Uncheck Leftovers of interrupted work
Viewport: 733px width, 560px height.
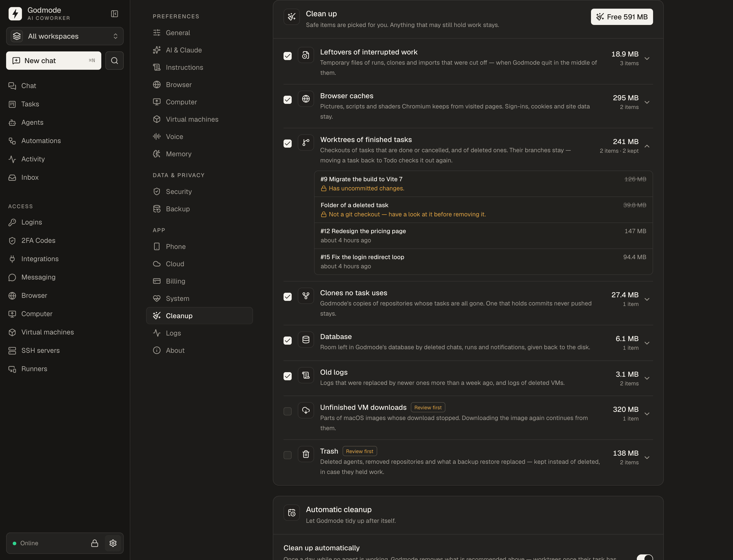pos(287,56)
